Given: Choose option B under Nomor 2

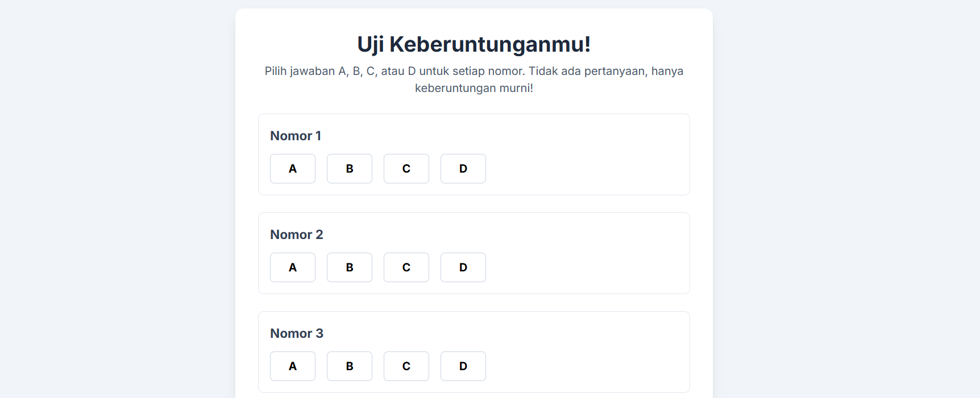Looking at the screenshot, I should 350,267.
